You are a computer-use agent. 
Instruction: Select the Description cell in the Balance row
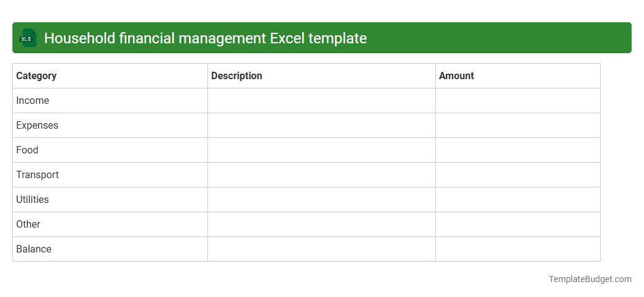click(321, 249)
